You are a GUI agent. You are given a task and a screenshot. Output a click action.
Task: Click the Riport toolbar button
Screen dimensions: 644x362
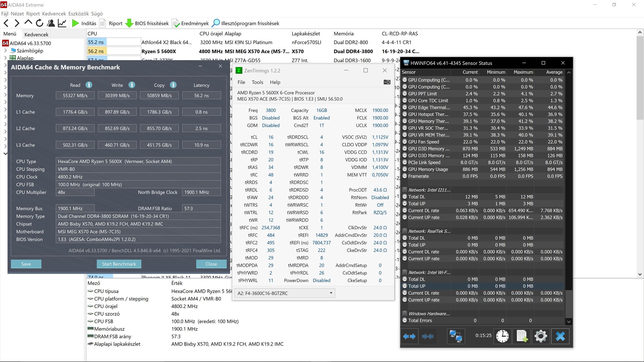111,23
